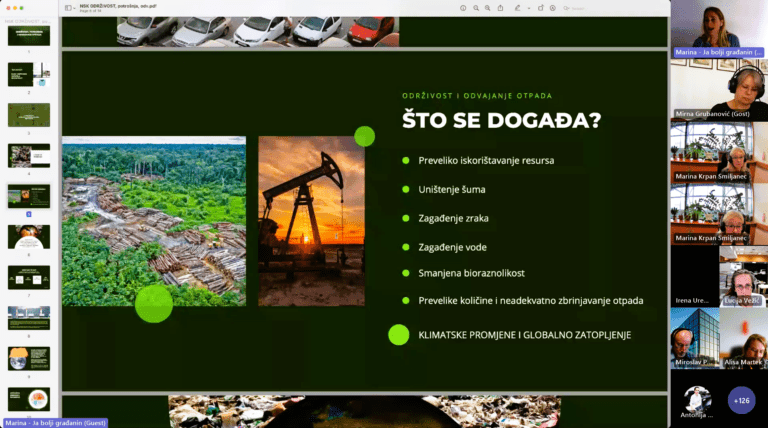Click the Marina - Ja bolji građanin video tile

click(x=719, y=28)
